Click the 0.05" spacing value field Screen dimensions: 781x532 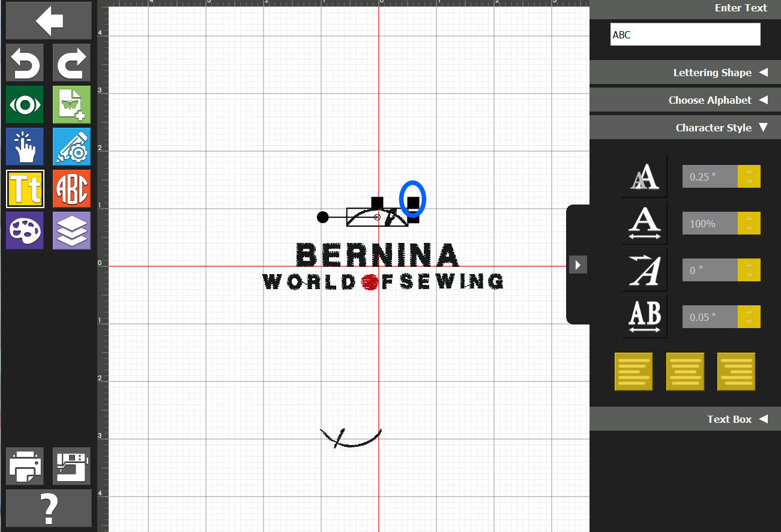click(x=710, y=317)
